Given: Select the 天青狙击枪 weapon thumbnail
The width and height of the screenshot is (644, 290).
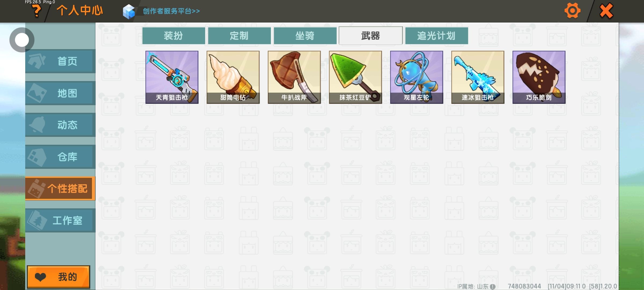Looking at the screenshot, I should 172,77.
